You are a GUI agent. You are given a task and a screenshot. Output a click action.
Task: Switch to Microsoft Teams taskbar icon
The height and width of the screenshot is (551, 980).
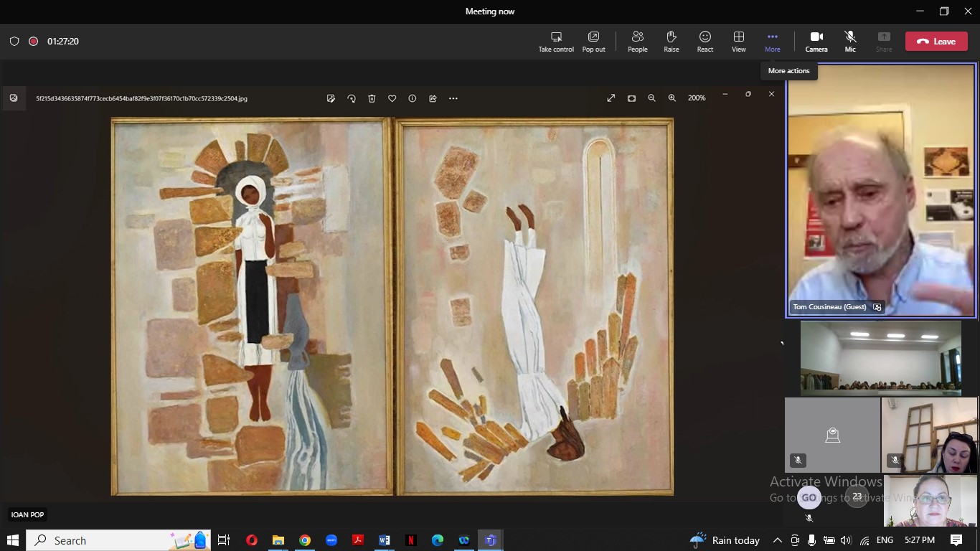491,540
